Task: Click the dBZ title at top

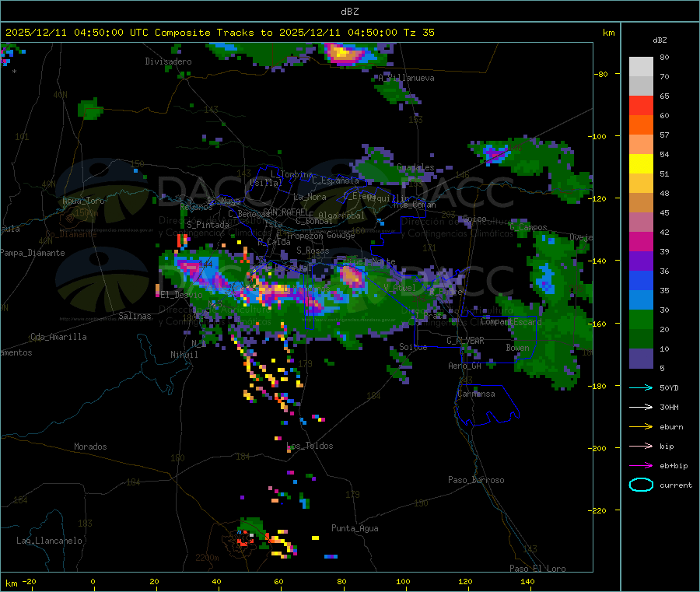Action: pos(349,12)
